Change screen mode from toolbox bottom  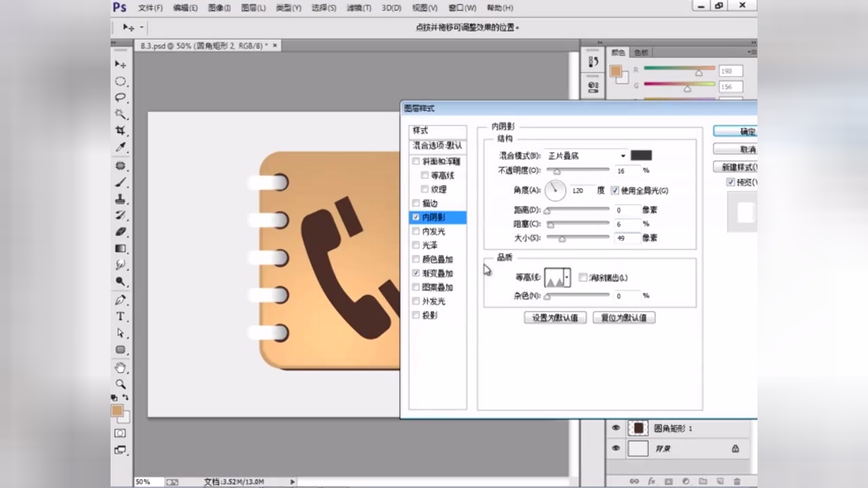[x=120, y=449]
